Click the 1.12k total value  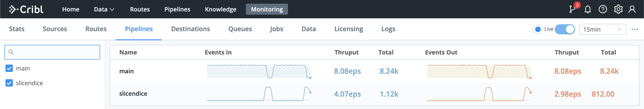[x=389, y=94]
